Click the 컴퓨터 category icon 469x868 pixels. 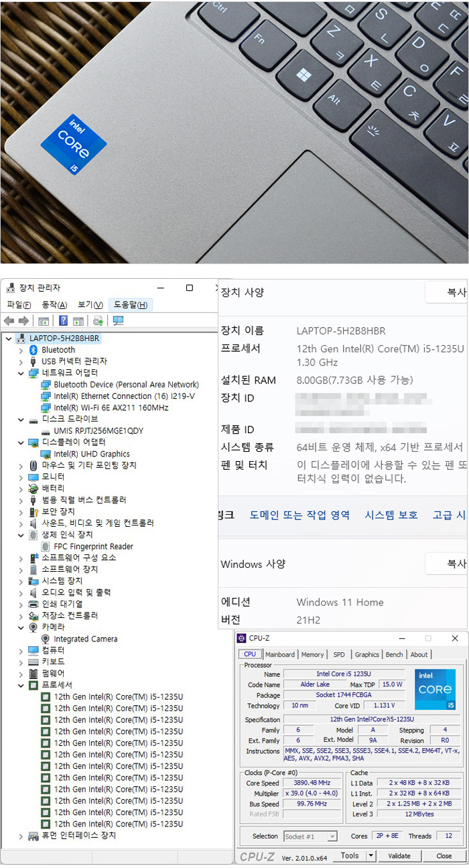pyautogui.click(x=33, y=650)
